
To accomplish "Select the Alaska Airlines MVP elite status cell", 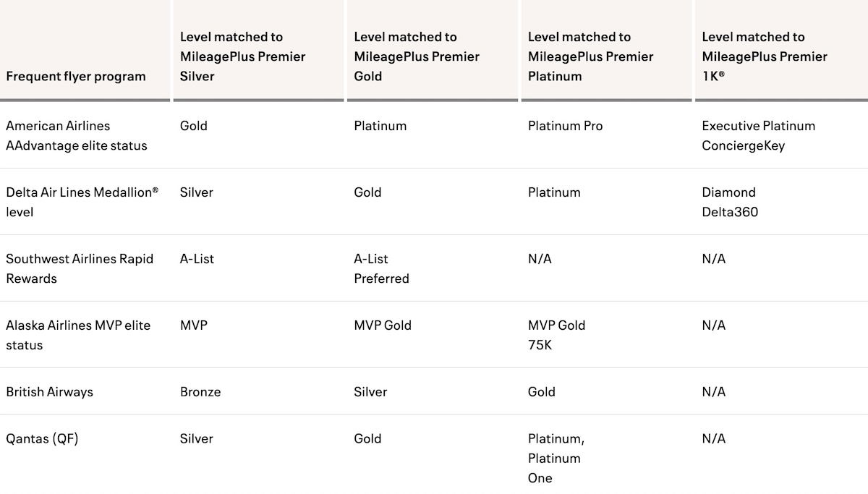I will [78, 335].
